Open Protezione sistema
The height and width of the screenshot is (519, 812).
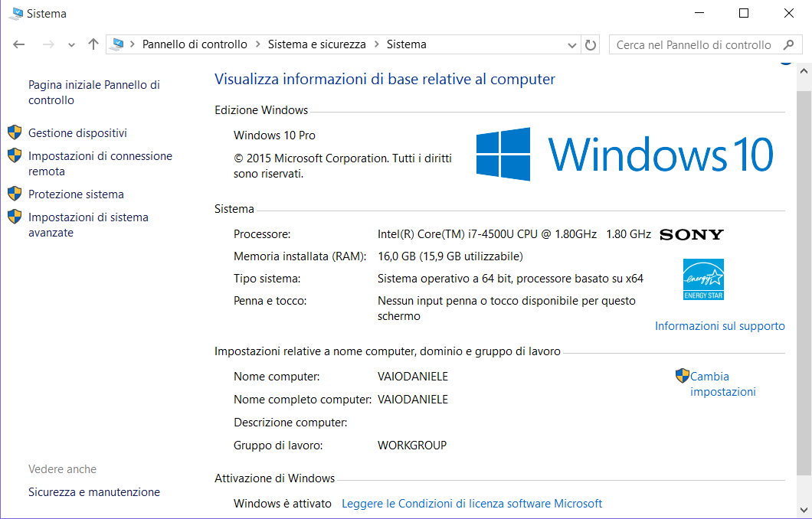76,194
